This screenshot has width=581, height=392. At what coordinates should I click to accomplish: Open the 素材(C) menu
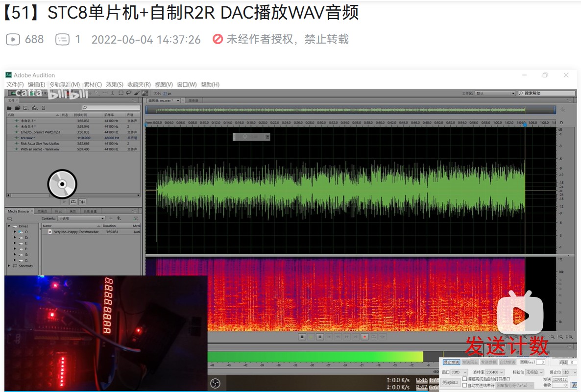click(93, 84)
